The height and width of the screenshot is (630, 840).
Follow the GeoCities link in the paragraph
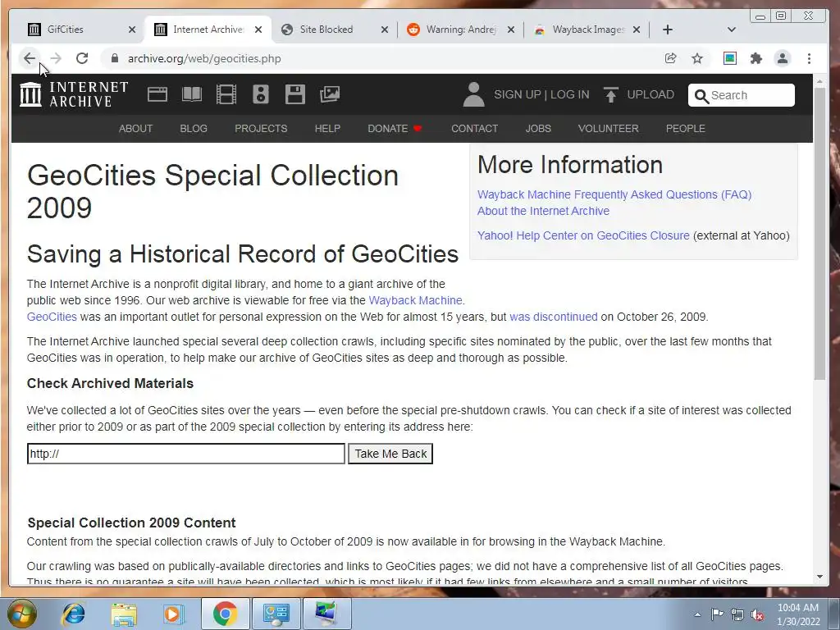pyautogui.click(x=52, y=317)
